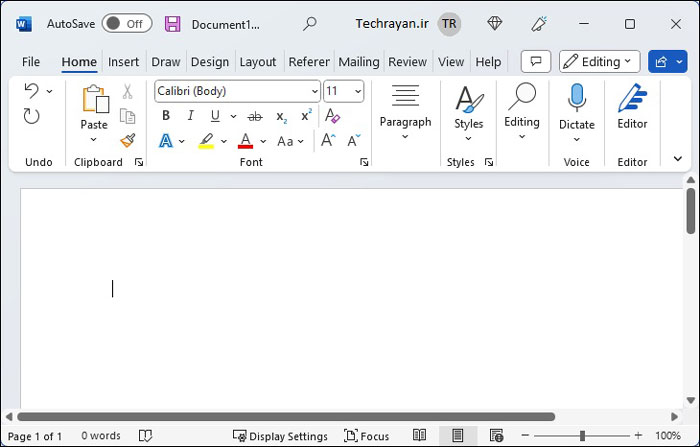Open the Editor pen icon

[x=632, y=98]
